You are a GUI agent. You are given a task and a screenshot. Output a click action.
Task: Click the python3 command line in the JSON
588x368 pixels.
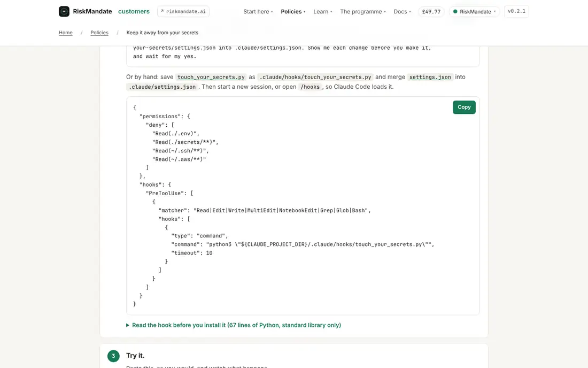point(303,244)
